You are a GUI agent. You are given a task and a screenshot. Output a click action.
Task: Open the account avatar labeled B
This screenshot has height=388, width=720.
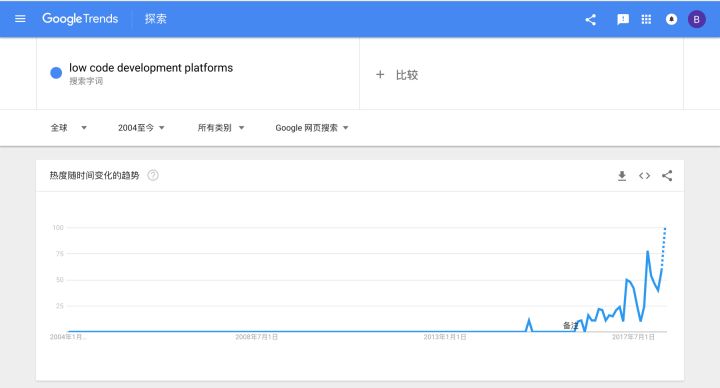pyautogui.click(x=696, y=19)
